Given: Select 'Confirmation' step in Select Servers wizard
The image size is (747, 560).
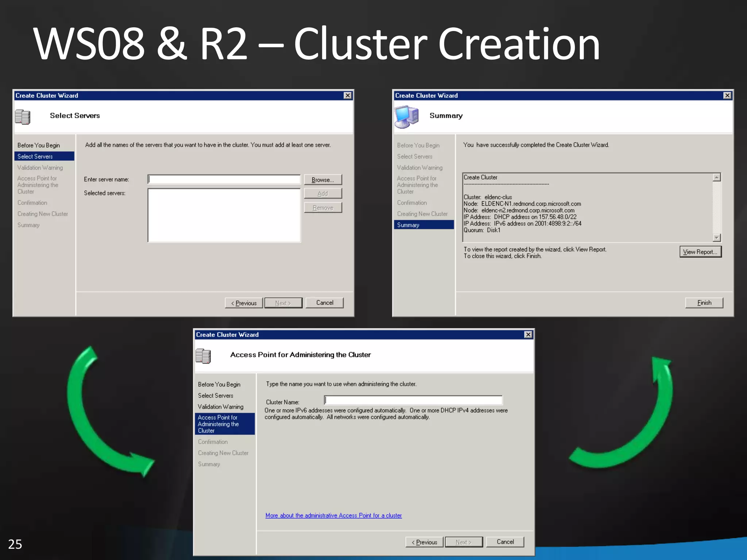Looking at the screenshot, I should click(32, 203).
